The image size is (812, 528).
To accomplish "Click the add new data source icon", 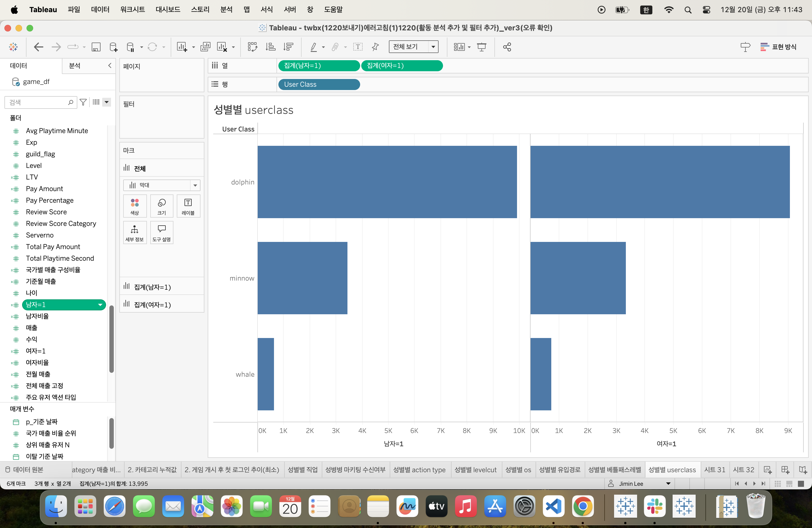I will pyautogui.click(x=113, y=47).
